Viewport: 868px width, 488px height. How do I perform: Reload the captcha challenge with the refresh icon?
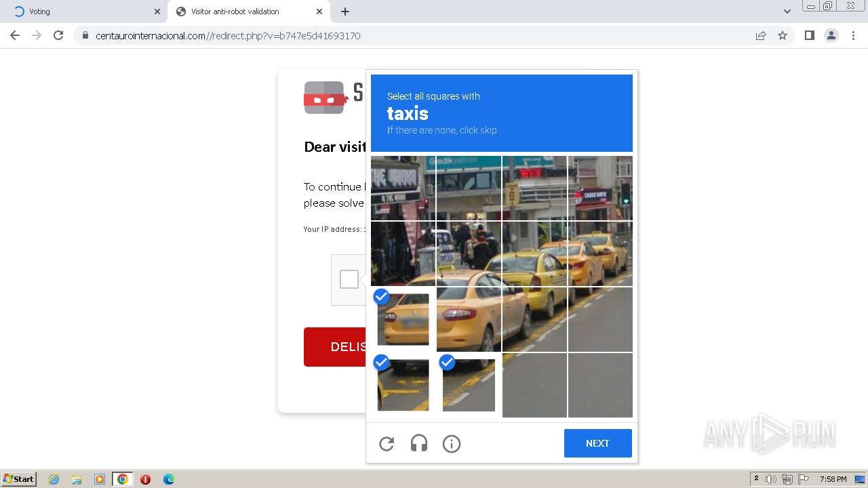point(387,444)
